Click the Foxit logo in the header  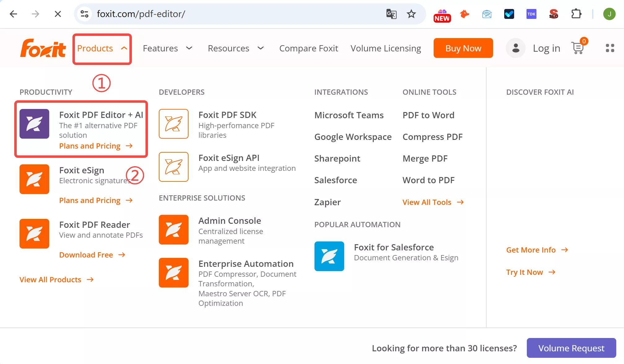point(43,48)
